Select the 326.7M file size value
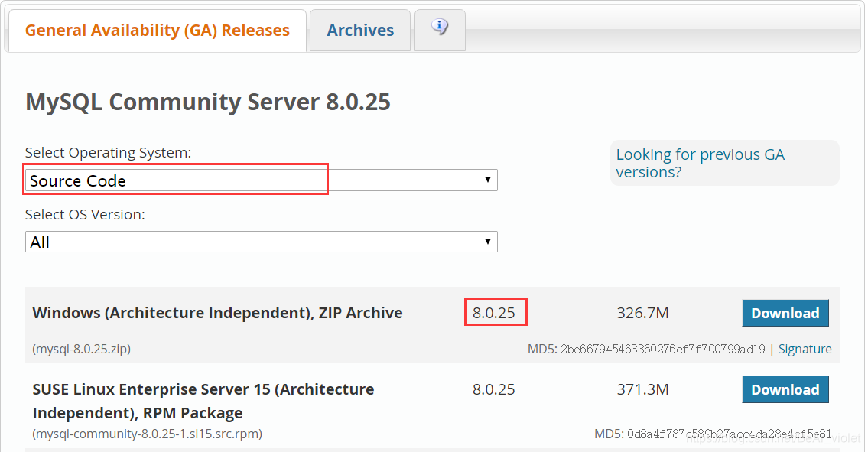Image resolution: width=868 pixels, height=452 pixels. pyautogui.click(x=642, y=313)
